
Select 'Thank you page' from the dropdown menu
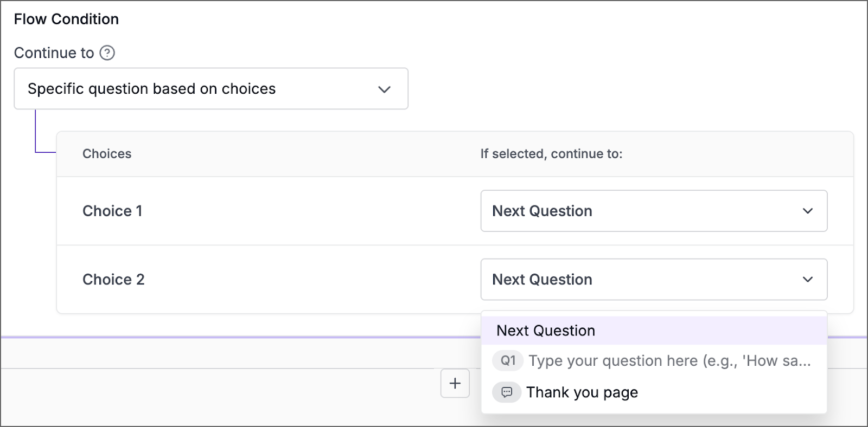coord(582,392)
